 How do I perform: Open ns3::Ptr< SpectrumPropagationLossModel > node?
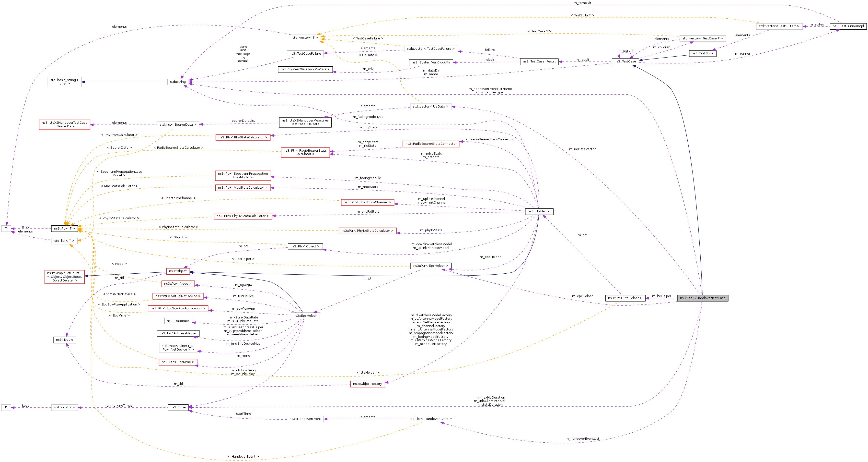click(x=243, y=176)
